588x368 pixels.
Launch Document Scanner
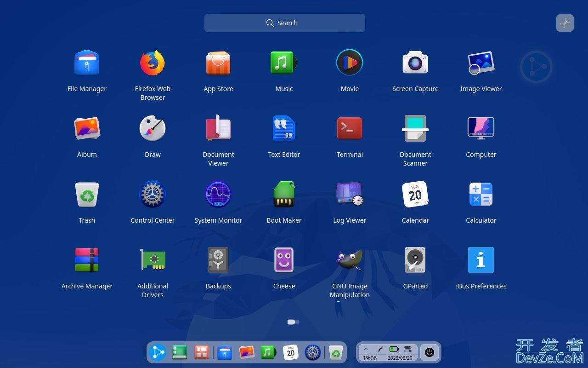tap(415, 128)
